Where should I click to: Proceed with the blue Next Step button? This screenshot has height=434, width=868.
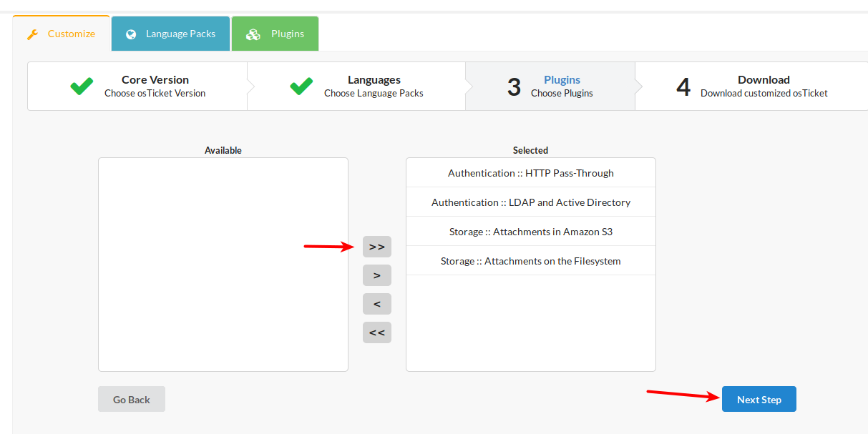point(759,400)
